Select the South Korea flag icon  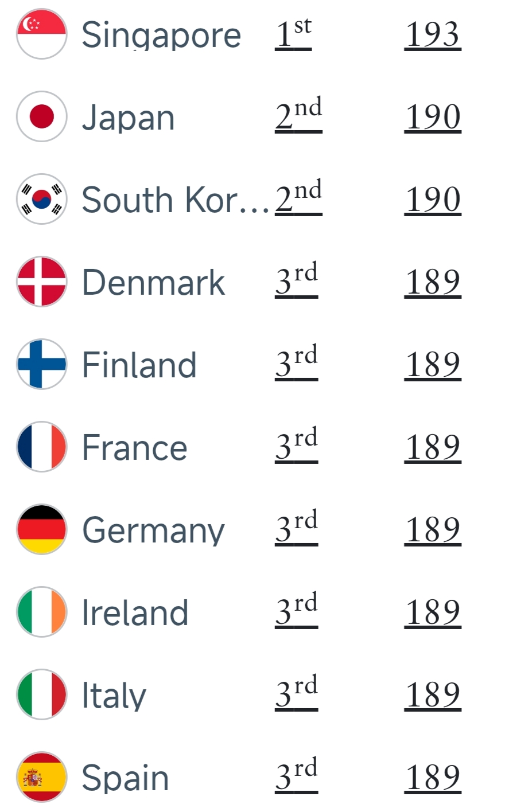[42, 199]
